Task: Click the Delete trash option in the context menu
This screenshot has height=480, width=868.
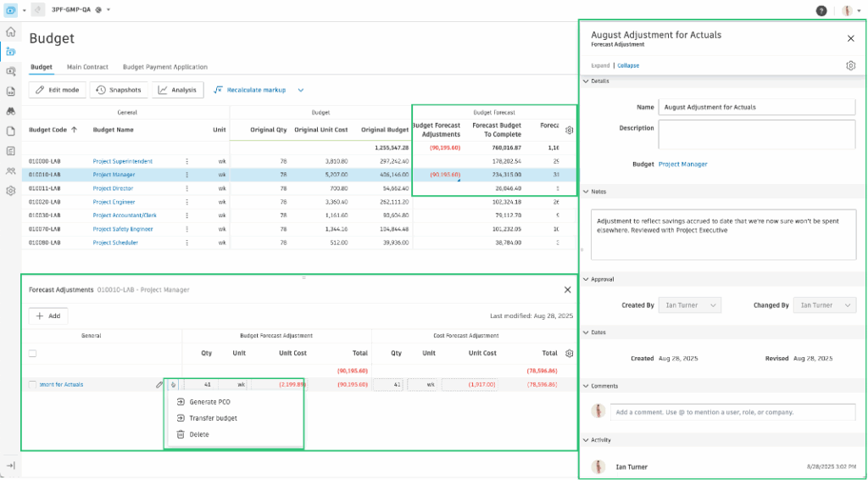Action: (198, 434)
